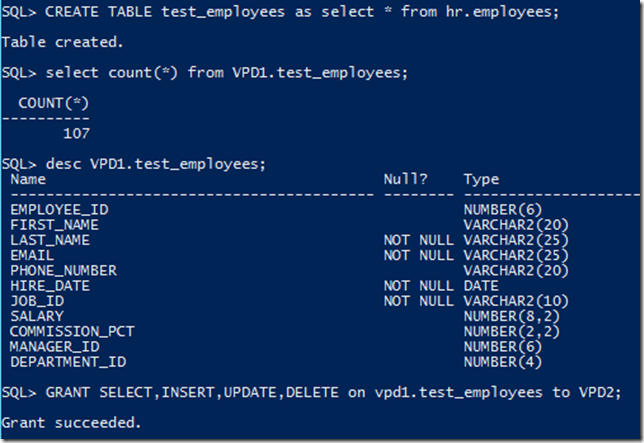Click the 107 count result value
Image resolution: width=644 pixels, height=443 pixels.
[x=76, y=133]
